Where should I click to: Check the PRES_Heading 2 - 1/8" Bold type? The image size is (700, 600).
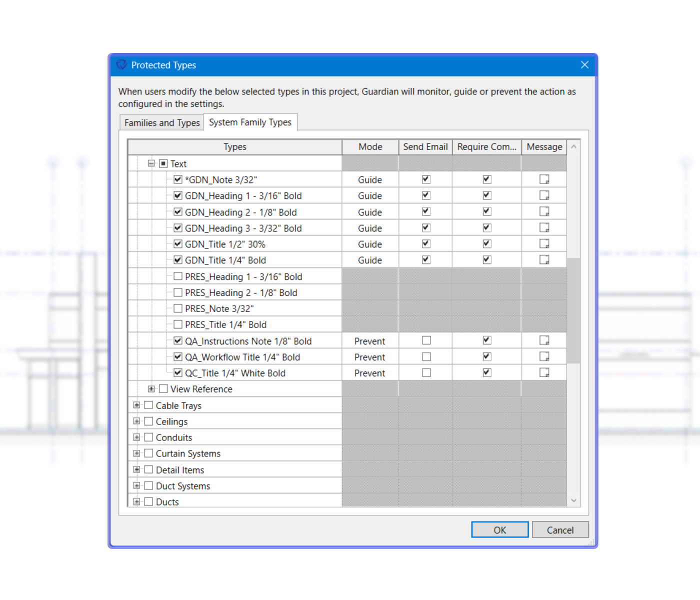click(x=178, y=292)
